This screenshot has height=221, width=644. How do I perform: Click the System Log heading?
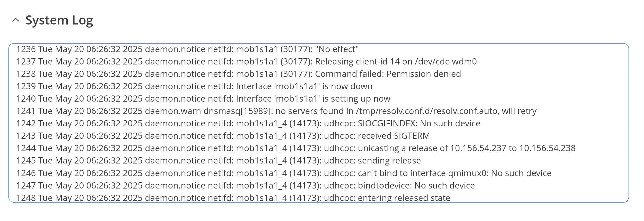click(59, 20)
